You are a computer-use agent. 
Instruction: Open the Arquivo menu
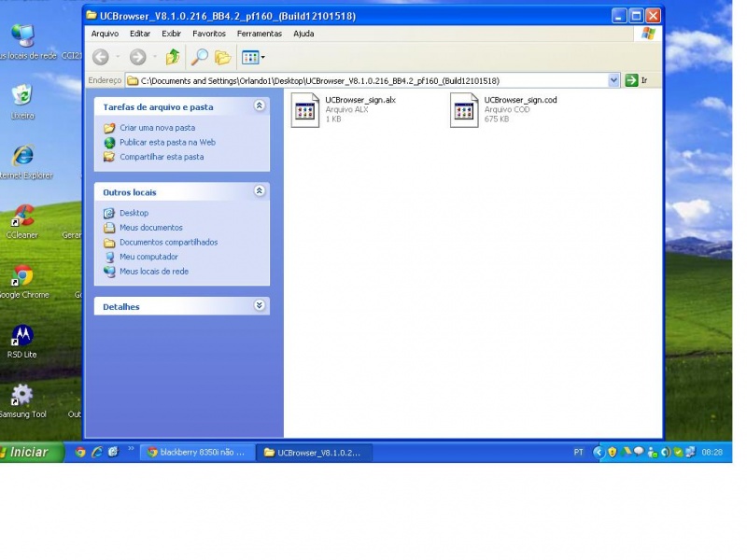click(105, 34)
